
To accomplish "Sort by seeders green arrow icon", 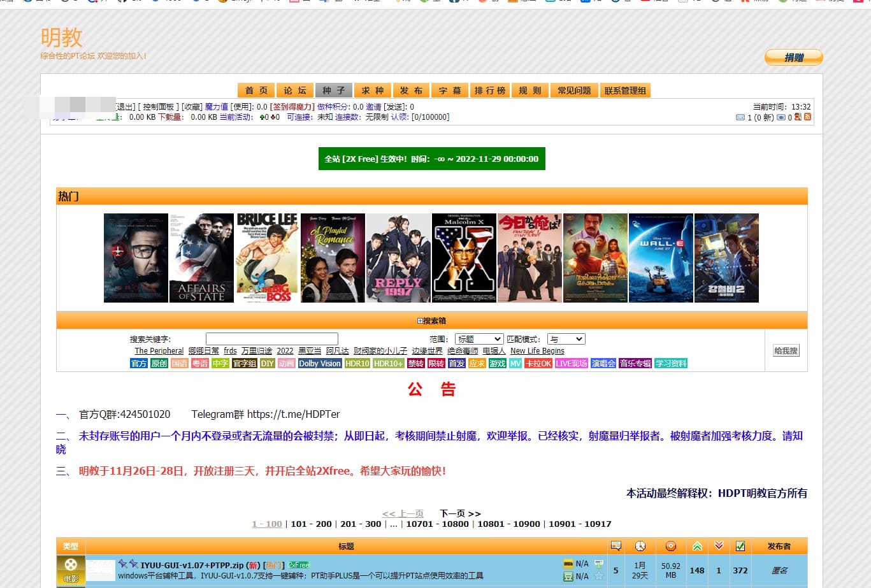I will click(697, 546).
